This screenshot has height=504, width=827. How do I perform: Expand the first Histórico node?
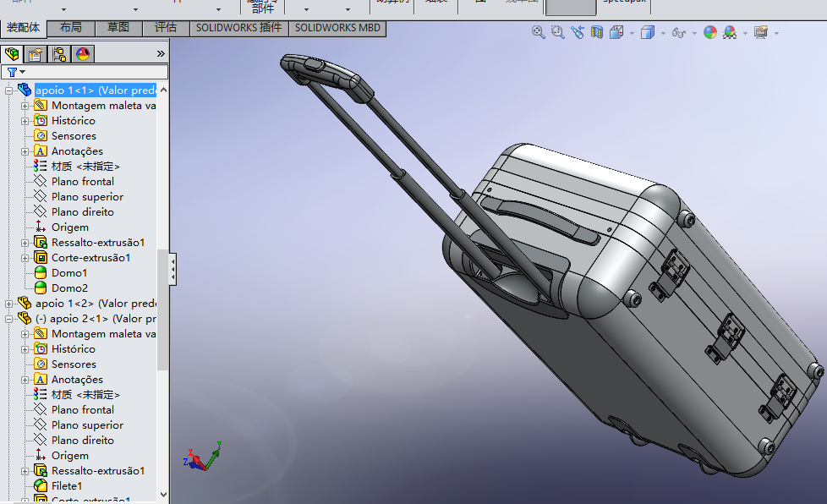coord(25,121)
